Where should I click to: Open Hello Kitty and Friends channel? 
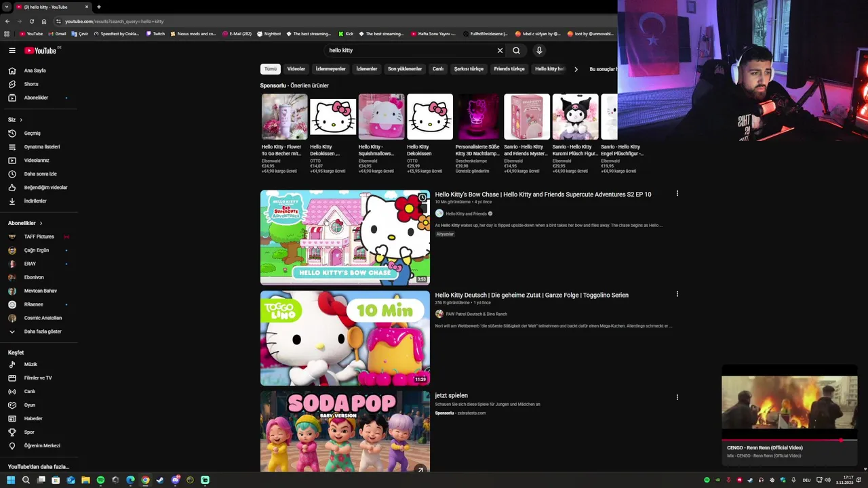(466, 213)
